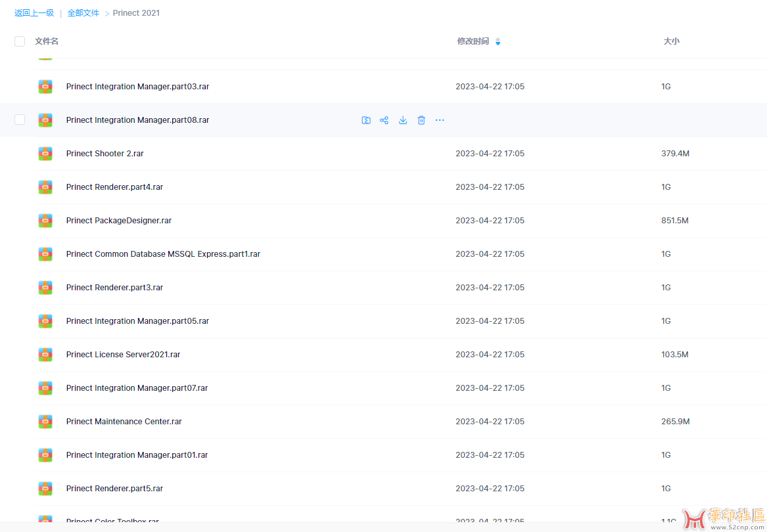
Task: Click the modified date of Integration Manager.part03.rar
Action: coord(490,87)
